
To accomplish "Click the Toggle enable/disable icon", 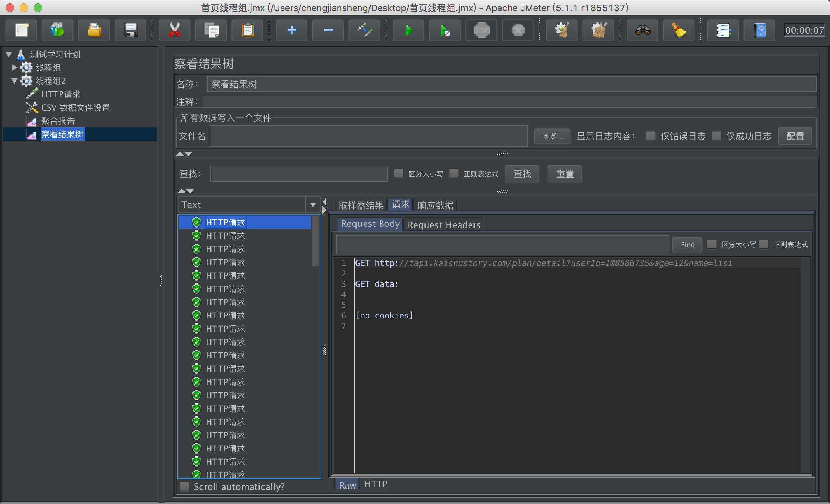I will [x=365, y=30].
